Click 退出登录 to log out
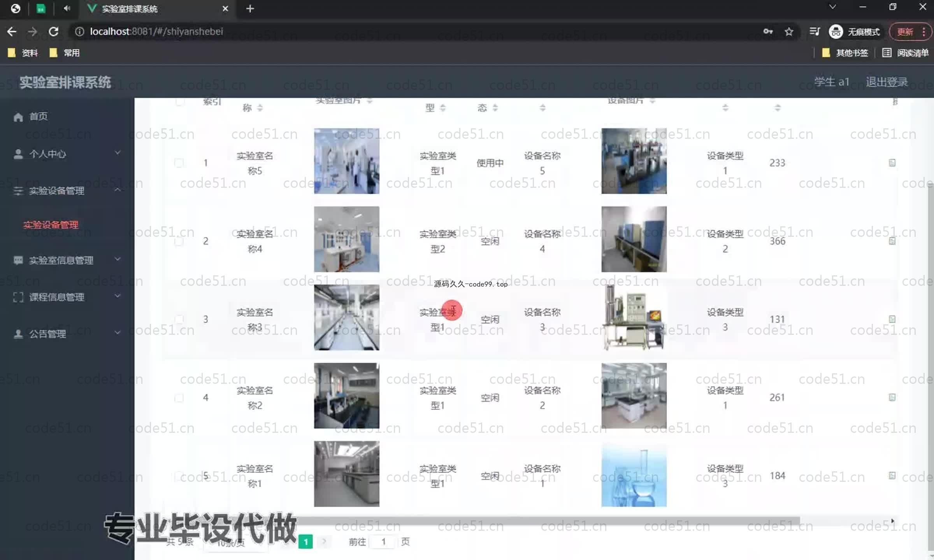Image resolution: width=934 pixels, height=560 pixels. coord(887,82)
